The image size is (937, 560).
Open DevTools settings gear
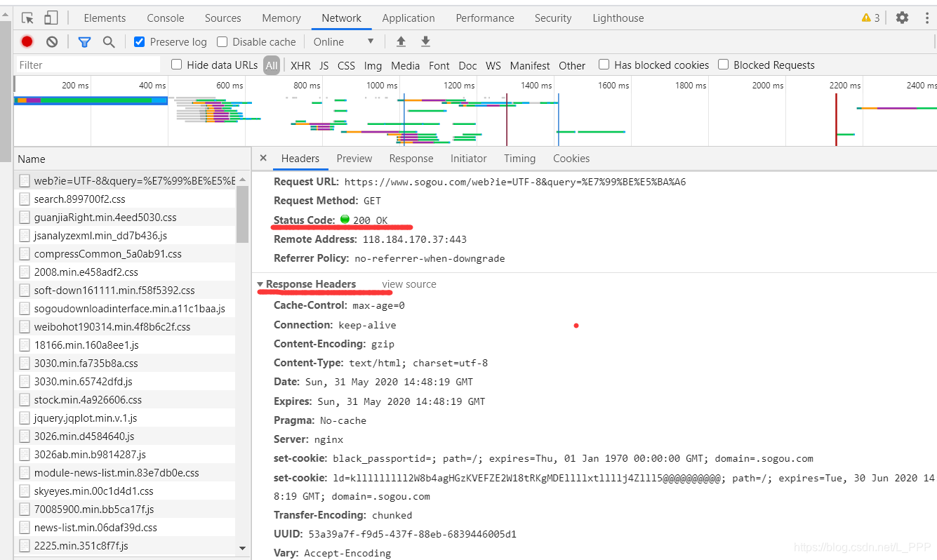coord(902,18)
